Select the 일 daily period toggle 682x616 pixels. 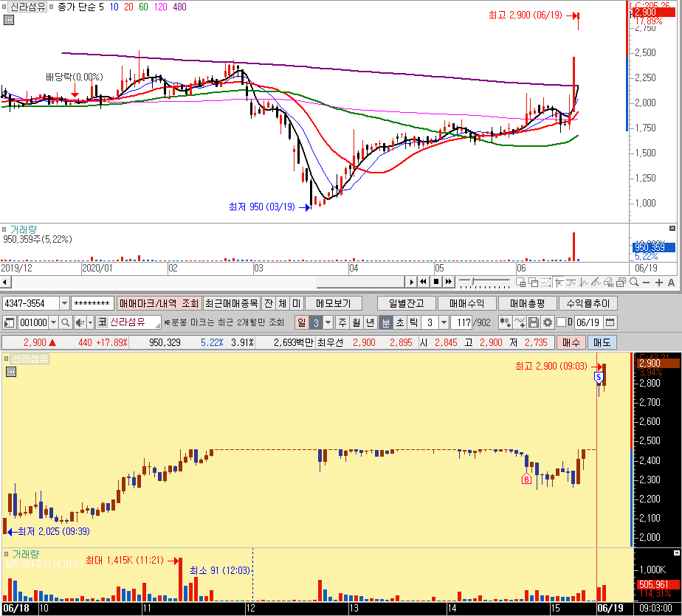301,322
